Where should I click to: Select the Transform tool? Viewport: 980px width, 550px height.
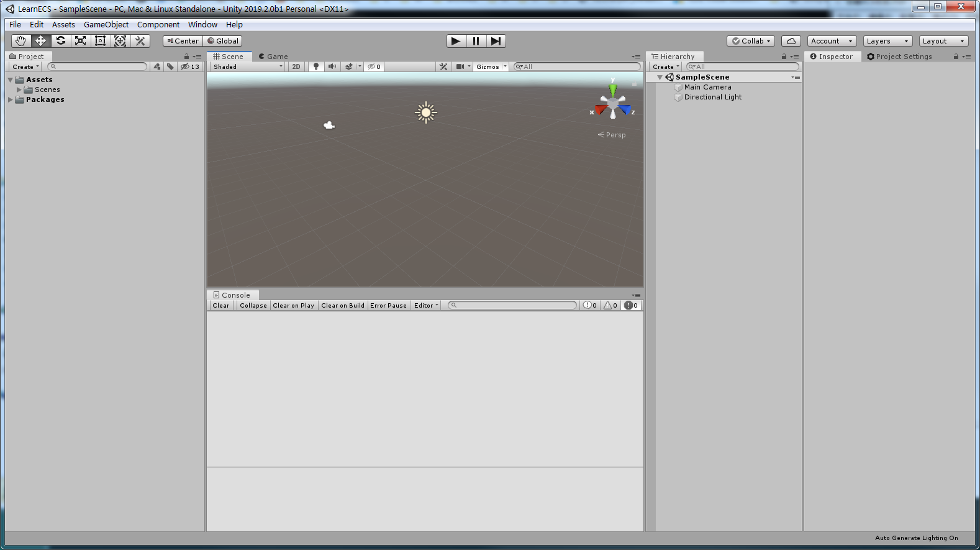(x=120, y=41)
